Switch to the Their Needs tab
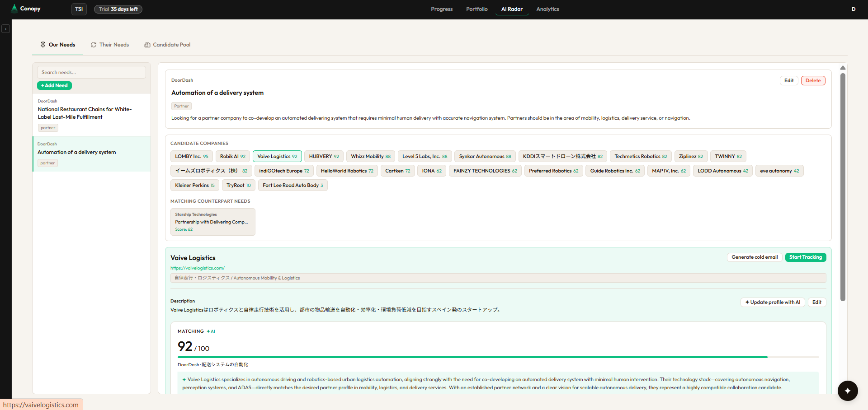The width and height of the screenshot is (868, 410). tap(110, 45)
